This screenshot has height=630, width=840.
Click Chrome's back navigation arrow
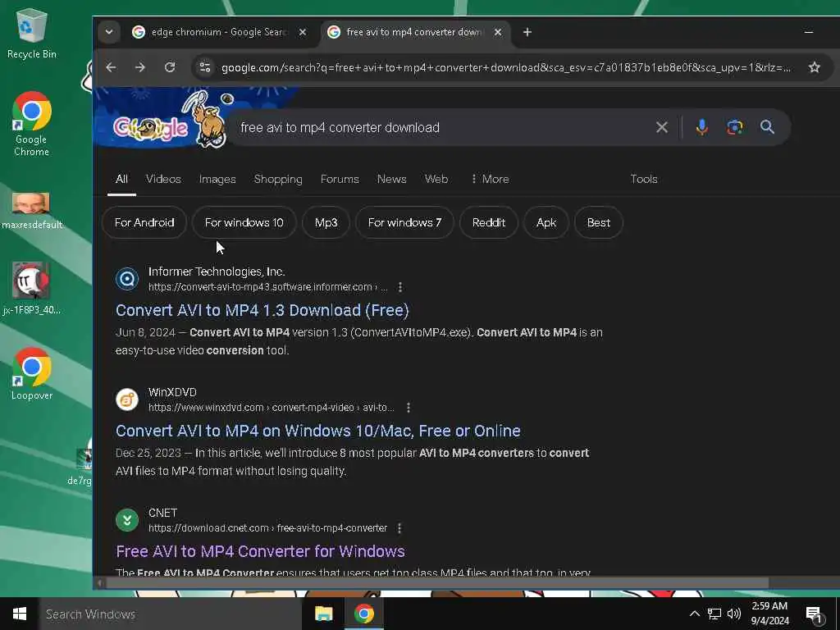tap(111, 67)
